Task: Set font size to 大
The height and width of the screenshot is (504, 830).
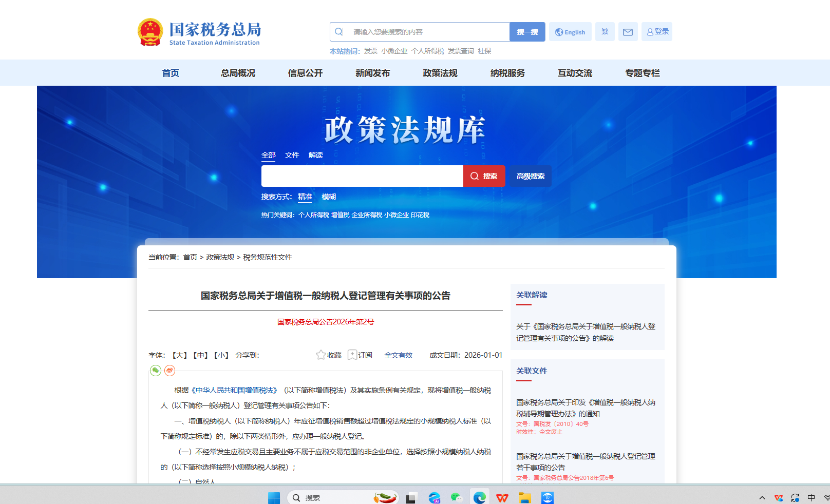Action: coord(180,355)
